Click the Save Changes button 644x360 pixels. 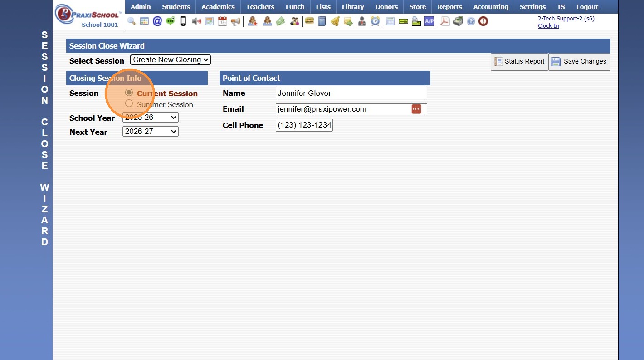(579, 62)
